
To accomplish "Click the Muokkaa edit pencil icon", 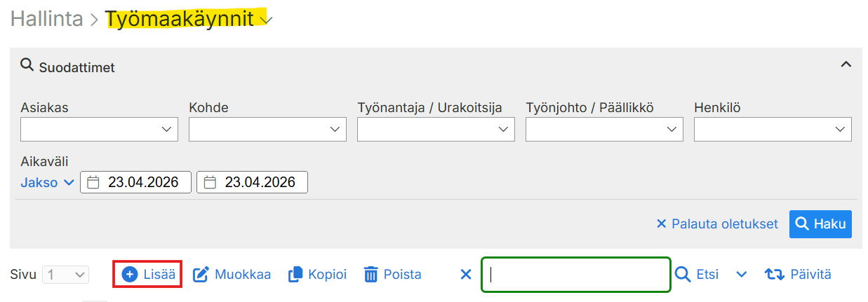I will 201,275.
